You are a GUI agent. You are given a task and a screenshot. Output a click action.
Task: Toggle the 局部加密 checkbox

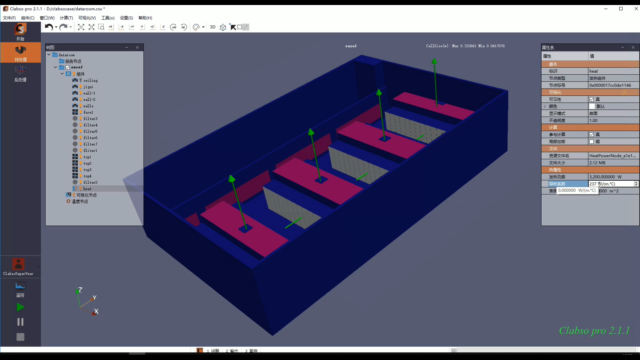(591, 141)
